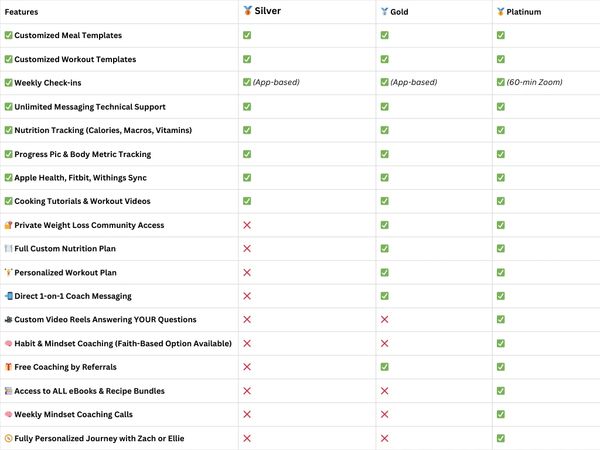Click the red X for Silver Full Custom Nutrition Plan
Screen dimensions: 600x450
(247, 248)
